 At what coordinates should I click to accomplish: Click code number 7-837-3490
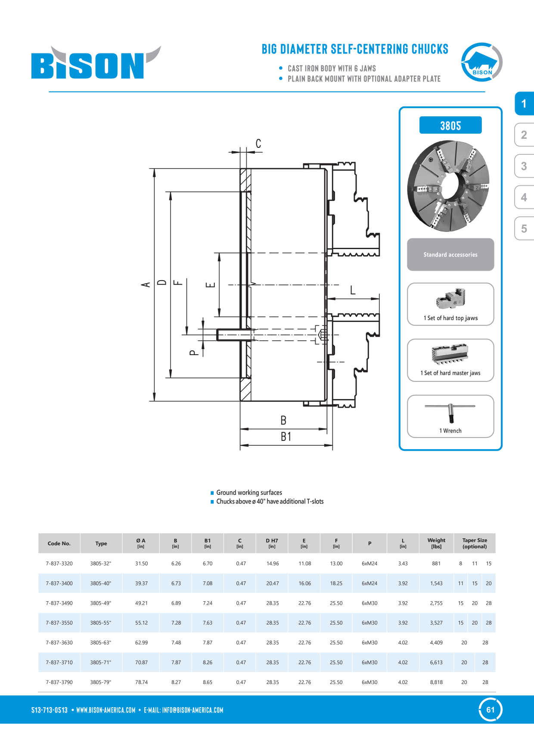click(x=59, y=603)
